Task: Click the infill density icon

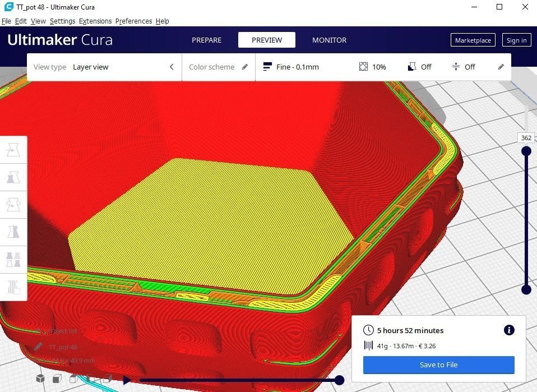Action: pos(363,67)
